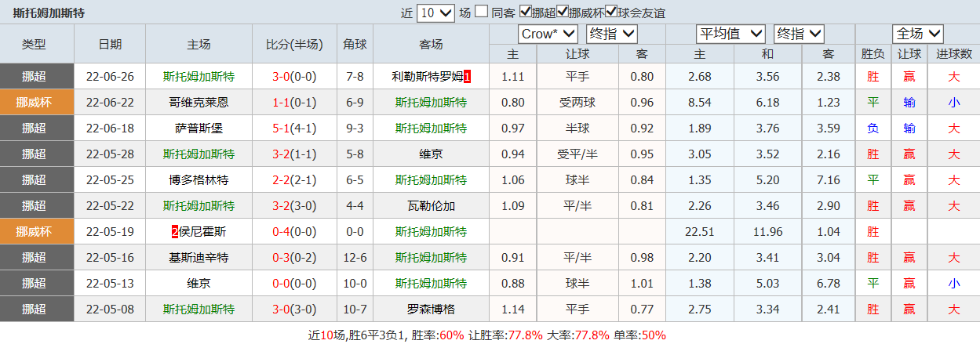Screen dimensions: 980x344
Task: Click the red card badge beside 利勒斯特罗姆
Action: 467,77
